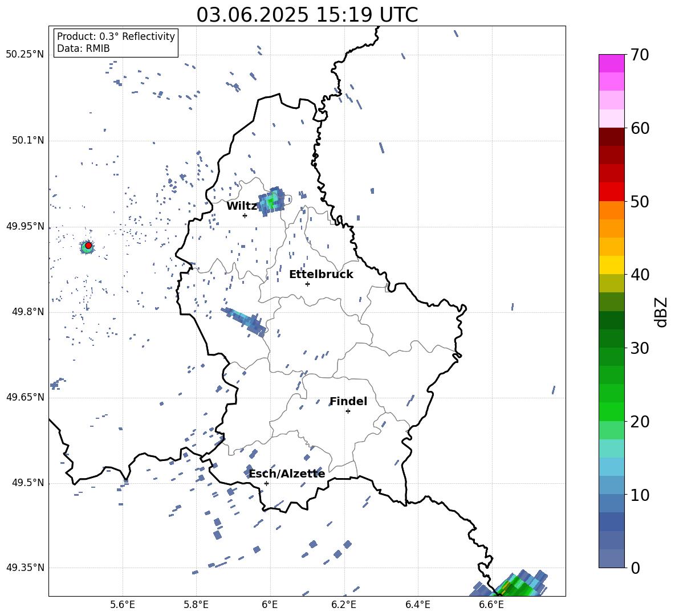Click the red radar location marker
This screenshot has height=616, width=675.
[88, 246]
